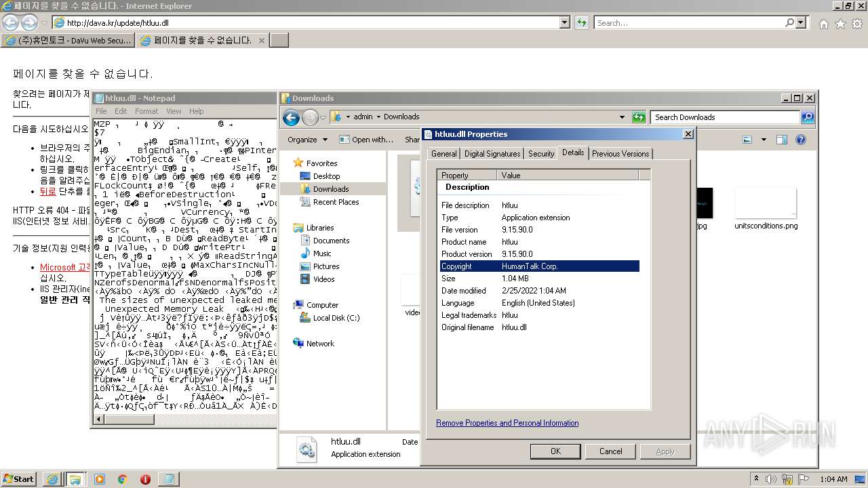868x488 pixels.
Task: Click the IE search magnifier icon
Action: (789, 22)
